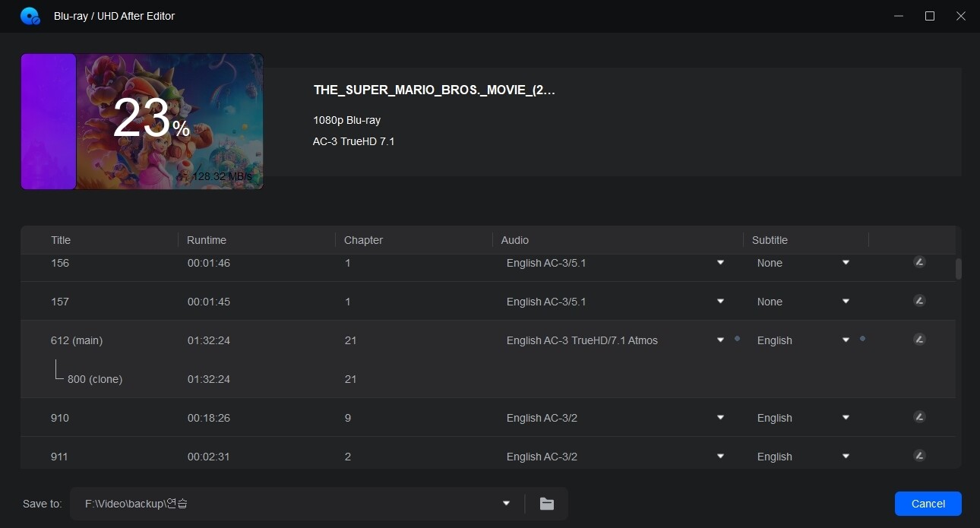Click the edit icon for title 612 (main)

tap(919, 340)
